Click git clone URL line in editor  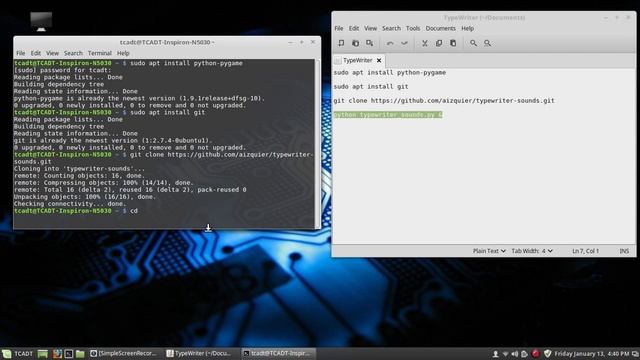[x=444, y=100]
